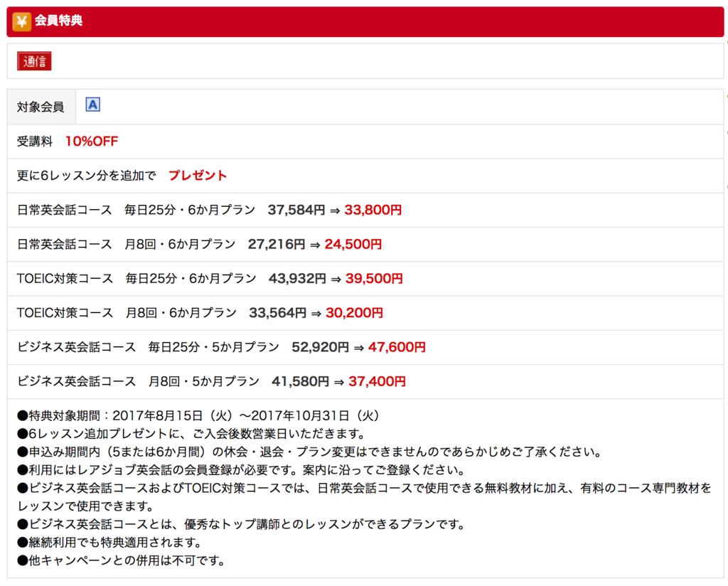
Task: Click the 優秀なトップ講師 note line
Action: [242, 524]
